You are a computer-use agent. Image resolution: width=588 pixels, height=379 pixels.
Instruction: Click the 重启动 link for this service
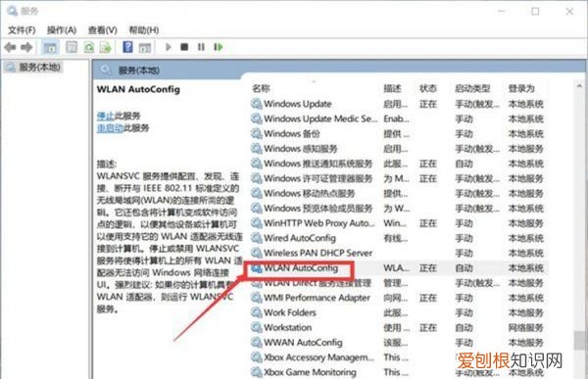110,128
